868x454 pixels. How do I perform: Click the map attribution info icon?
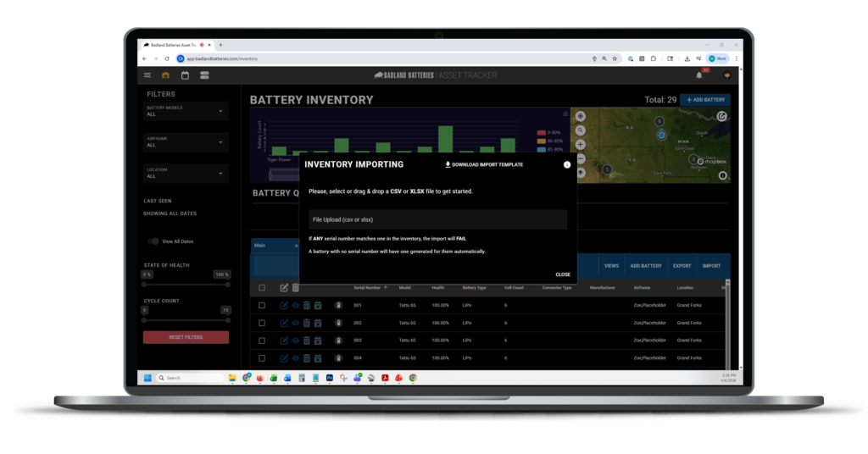click(x=722, y=175)
